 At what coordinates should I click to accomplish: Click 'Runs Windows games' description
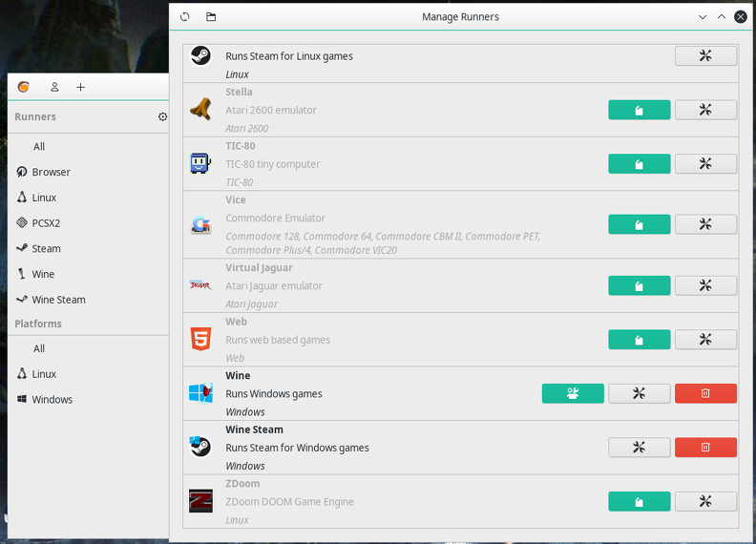(x=274, y=393)
